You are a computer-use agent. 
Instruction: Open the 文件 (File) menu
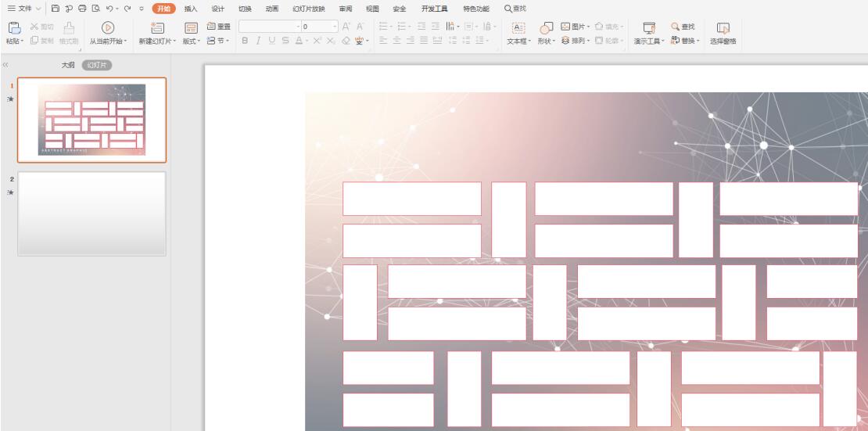pyautogui.click(x=23, y=9)
